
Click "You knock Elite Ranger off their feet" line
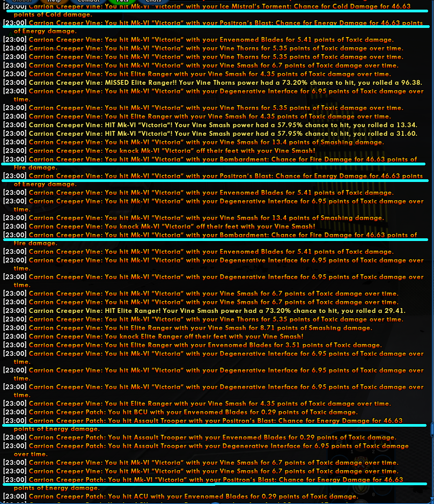[153, 337]
